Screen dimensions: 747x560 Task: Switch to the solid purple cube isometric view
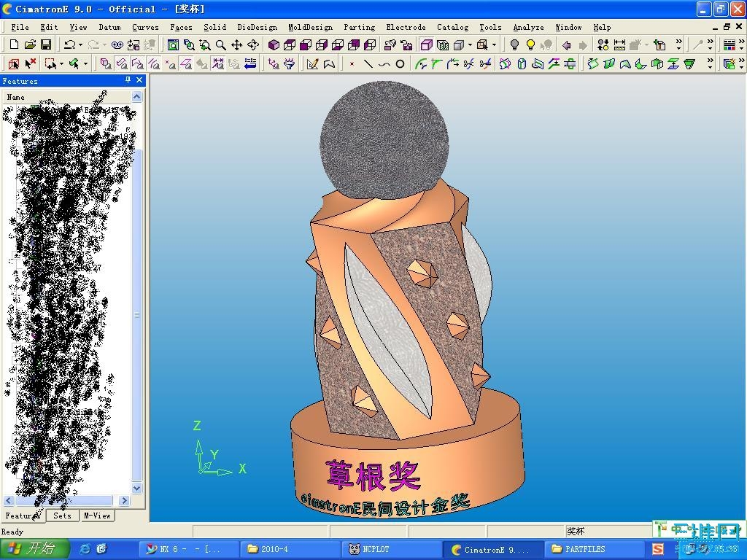click(274, 44)
